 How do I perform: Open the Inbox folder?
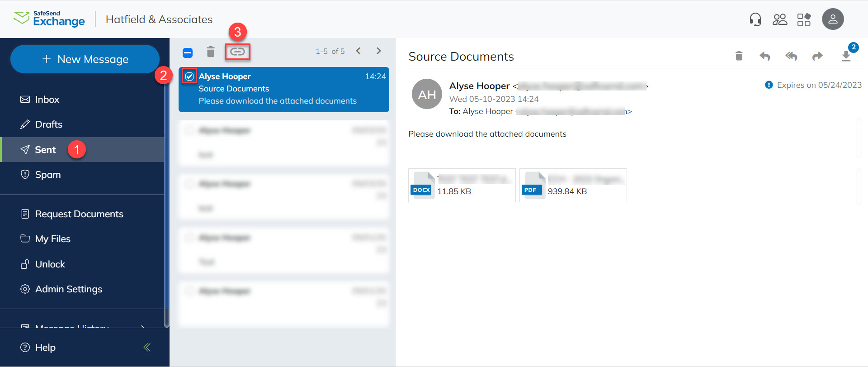click(47, 100)
